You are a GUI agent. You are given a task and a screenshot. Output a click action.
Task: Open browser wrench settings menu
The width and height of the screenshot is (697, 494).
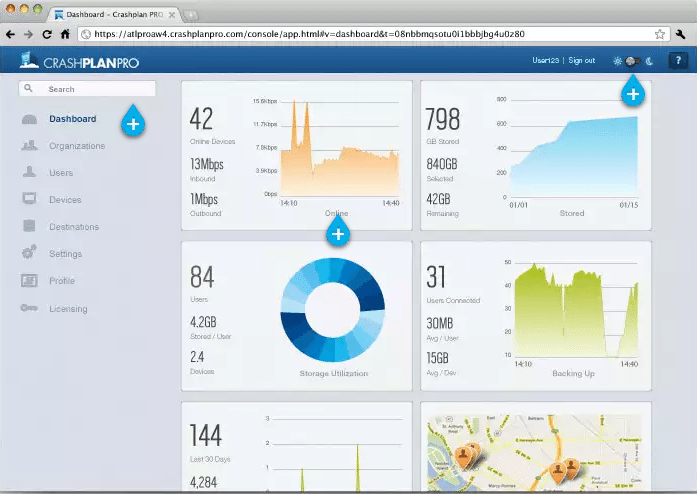point(680,34)
